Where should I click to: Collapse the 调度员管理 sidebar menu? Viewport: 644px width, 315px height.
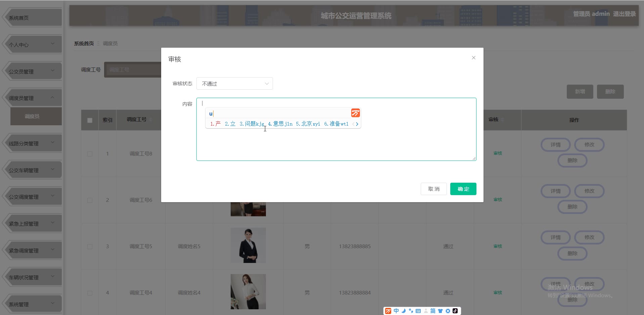(32, 98)
